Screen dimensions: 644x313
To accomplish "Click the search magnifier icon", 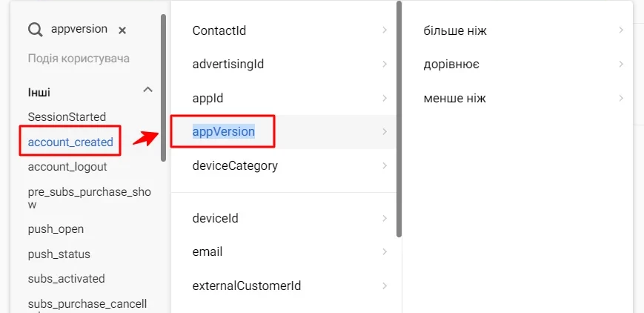I will [x=36, y=30].
